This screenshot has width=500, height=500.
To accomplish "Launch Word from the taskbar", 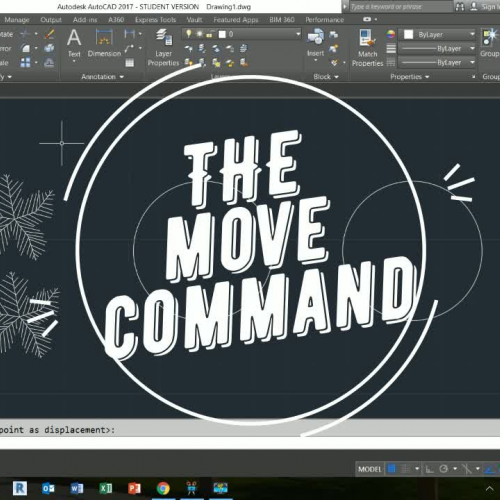I will [x=77, y=488].
